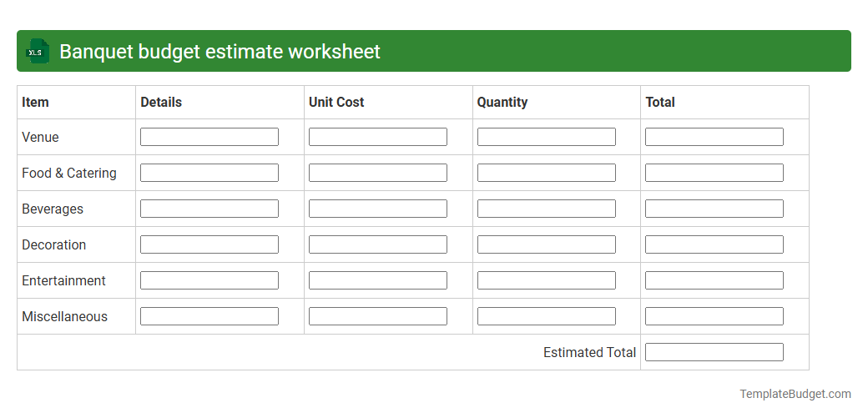This screenshot has width=868, height=418.
Task: Click the Venue Total field
Action: tap(714, 137)
